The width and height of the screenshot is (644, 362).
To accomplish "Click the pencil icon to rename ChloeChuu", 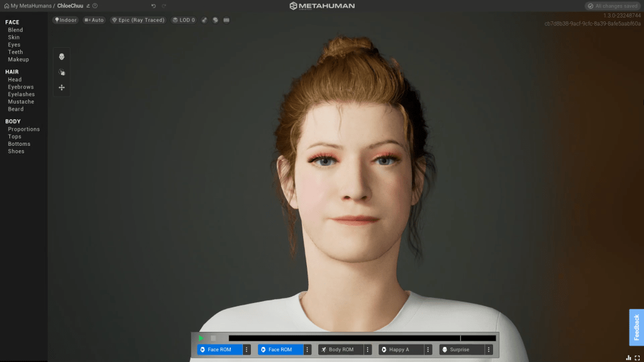I will coord(88,6).
